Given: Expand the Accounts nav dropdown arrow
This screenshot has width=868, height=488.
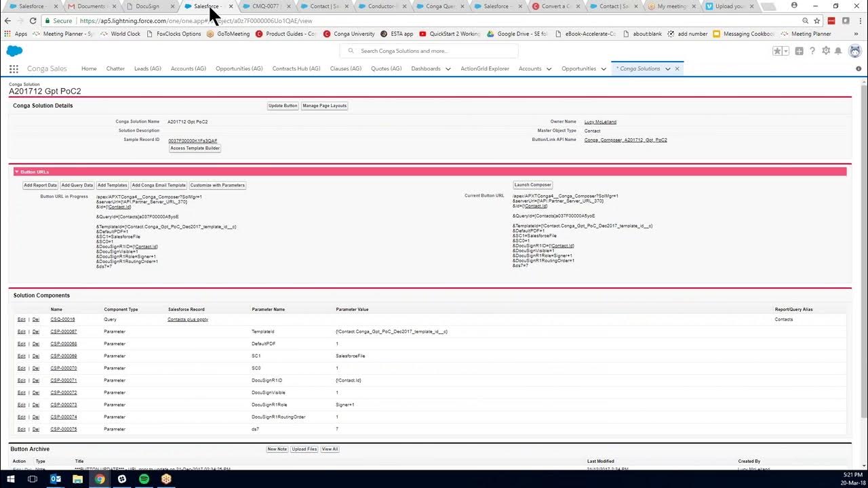Looking at the screenshot, I should (x=549, y=68).
